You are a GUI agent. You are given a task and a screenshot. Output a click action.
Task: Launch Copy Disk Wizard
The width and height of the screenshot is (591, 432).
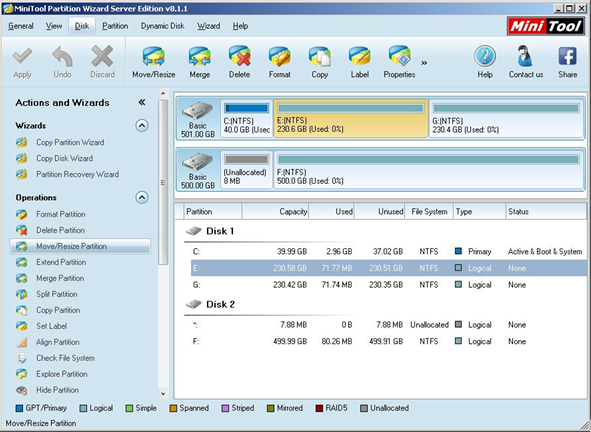pyautogui.click(x=64, y=158)
